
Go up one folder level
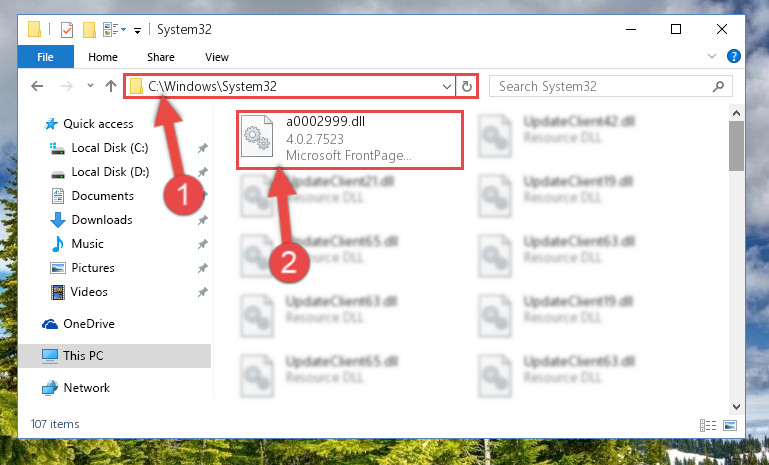click(x=111, y=86)
